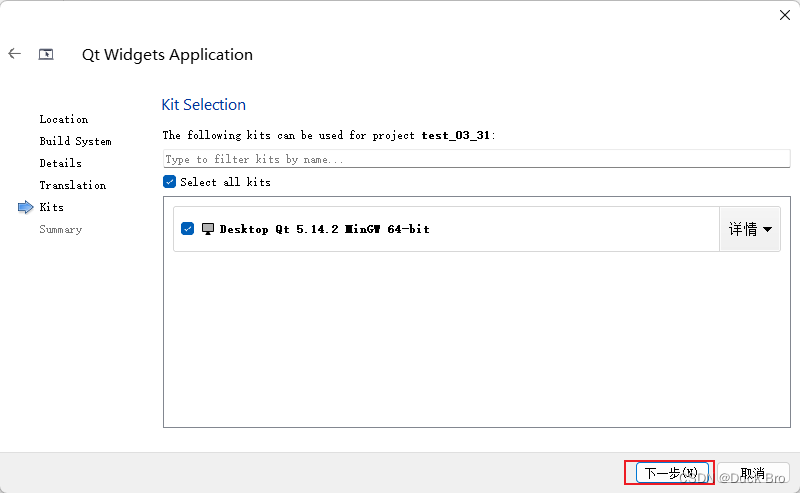Click the Kit Selection heading
Image resolution: width=800 pixels, height=493 pixels.
(204, 105)
